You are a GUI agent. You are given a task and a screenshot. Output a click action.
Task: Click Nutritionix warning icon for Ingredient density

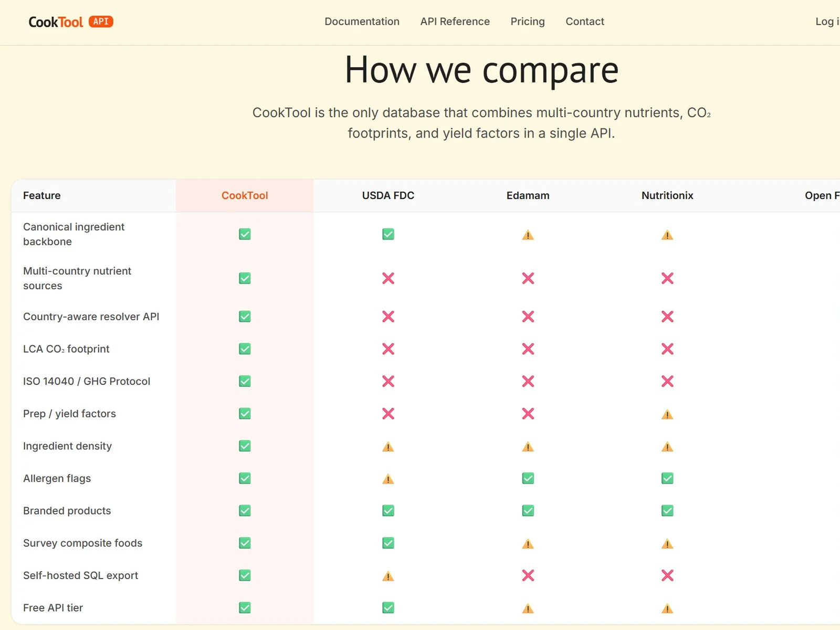(x=667, y=447)
